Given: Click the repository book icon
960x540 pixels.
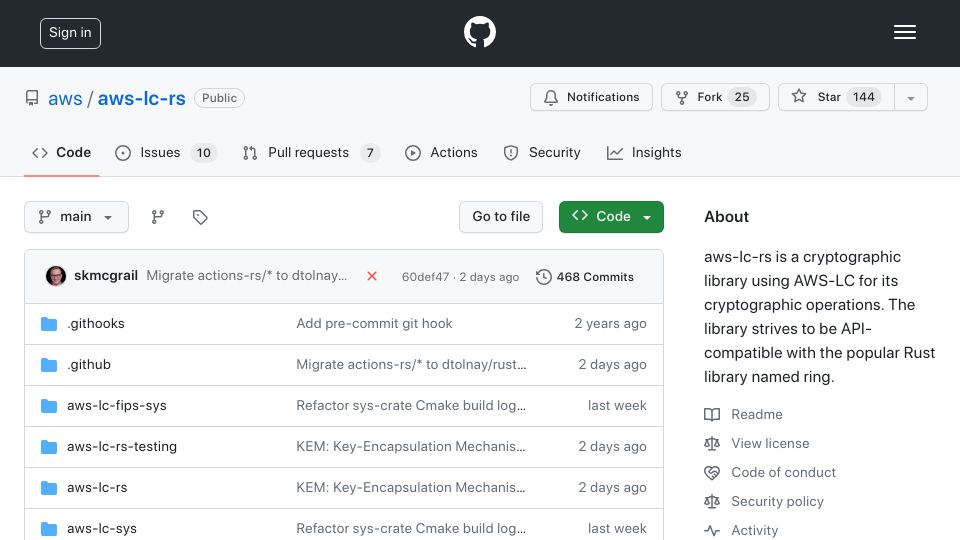Looking at the screenshot, I should coord(32,98).
